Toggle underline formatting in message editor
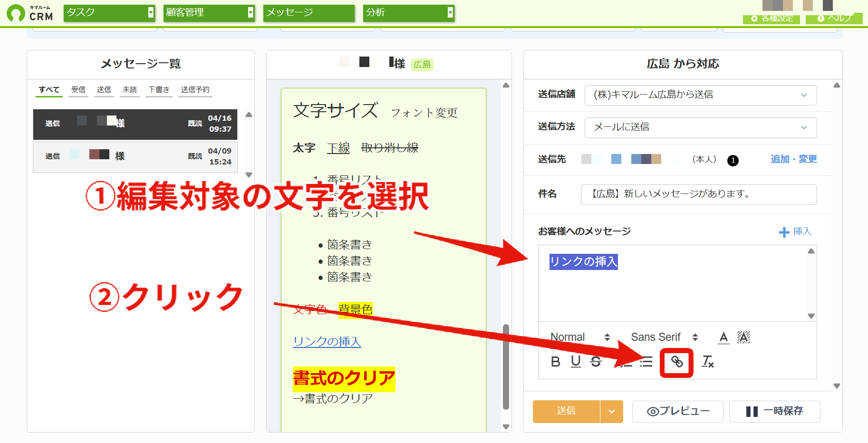This screenshot has height=443, width=868. pyautogui.click(x=576, y=362)
